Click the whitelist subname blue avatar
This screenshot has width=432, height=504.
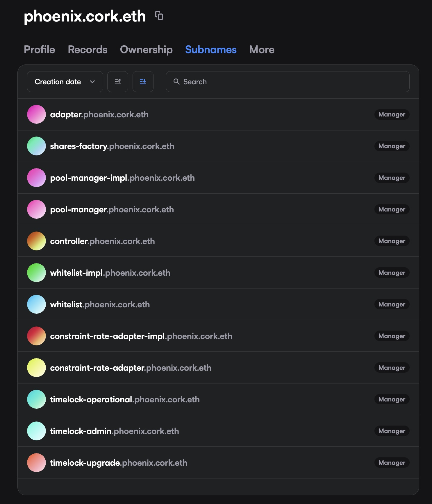[x=36, y=304]
